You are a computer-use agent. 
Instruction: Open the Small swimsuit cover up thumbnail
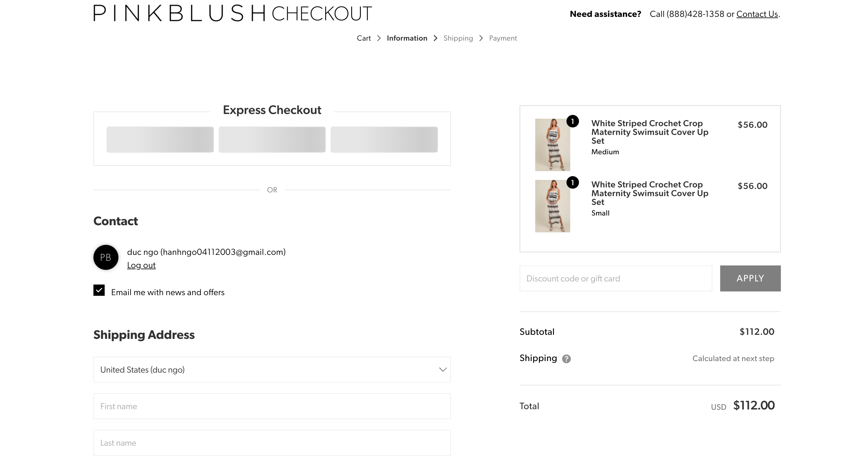[553, 206]
